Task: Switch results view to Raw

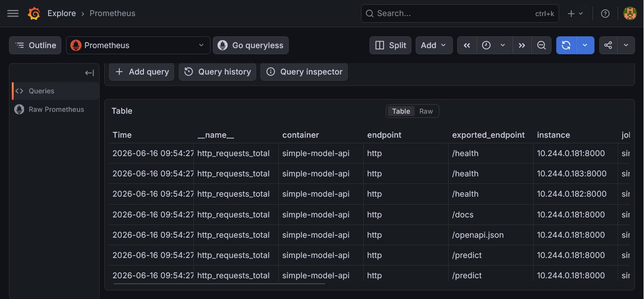Action: tap(426, 111)
